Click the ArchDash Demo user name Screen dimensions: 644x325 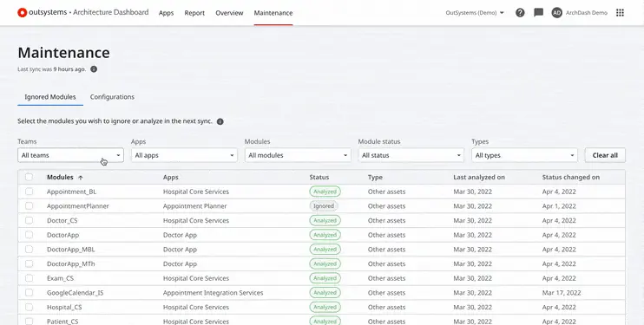587,13
